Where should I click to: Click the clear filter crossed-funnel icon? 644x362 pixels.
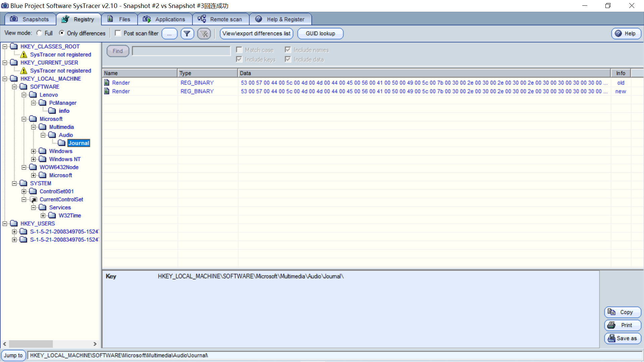click(x=204, y=34)
